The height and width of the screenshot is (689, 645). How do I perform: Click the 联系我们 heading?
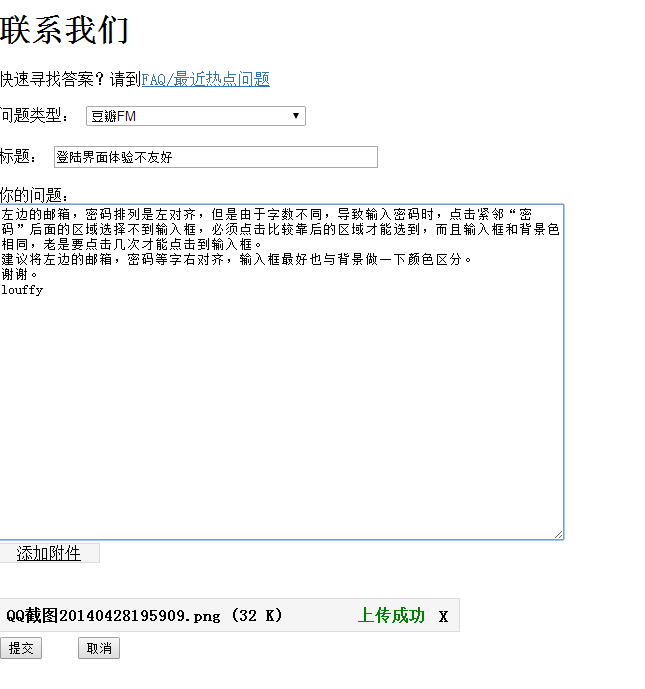[64, 30]
